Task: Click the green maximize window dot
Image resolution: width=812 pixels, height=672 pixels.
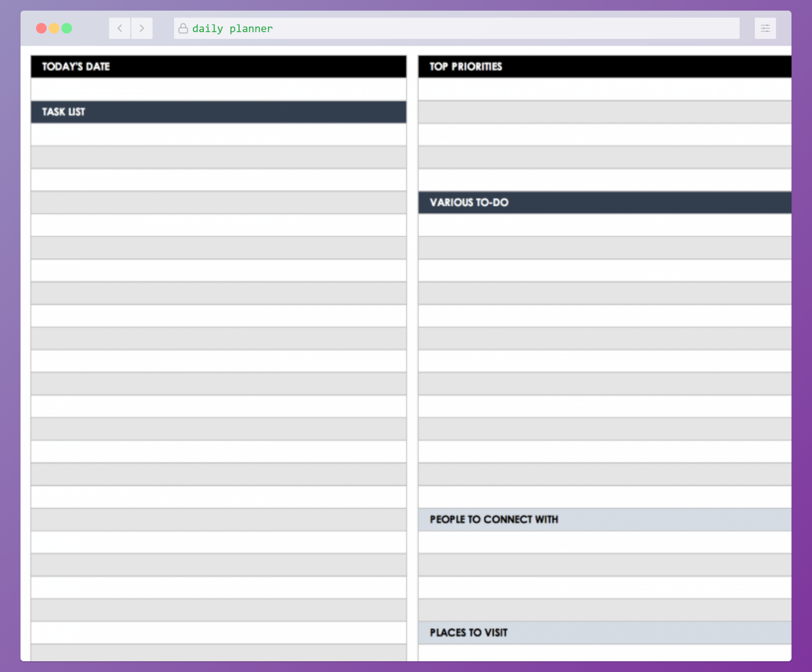Action: pyautogui.click(x=67, y=28)
